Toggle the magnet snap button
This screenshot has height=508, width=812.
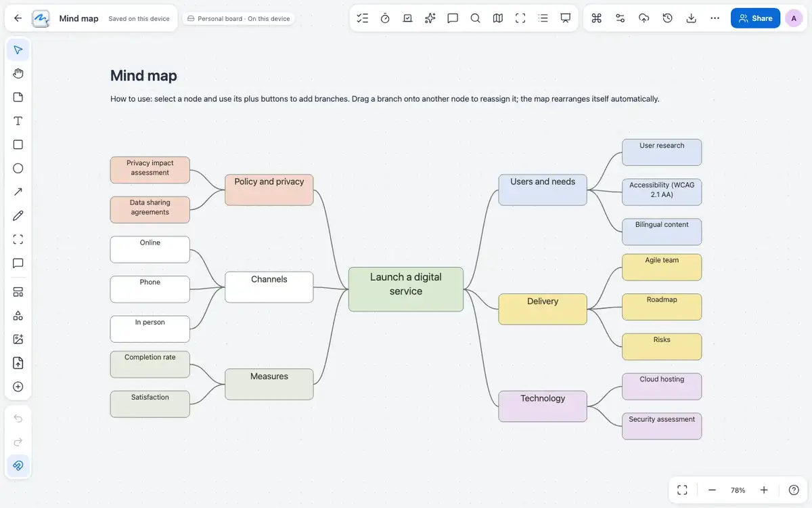(x=18, y=465)
